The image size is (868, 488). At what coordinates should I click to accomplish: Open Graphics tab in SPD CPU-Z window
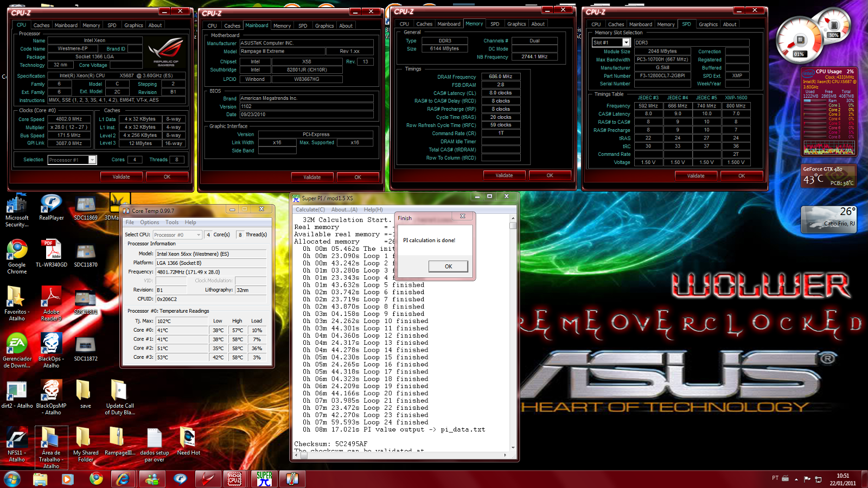point(708,24)
